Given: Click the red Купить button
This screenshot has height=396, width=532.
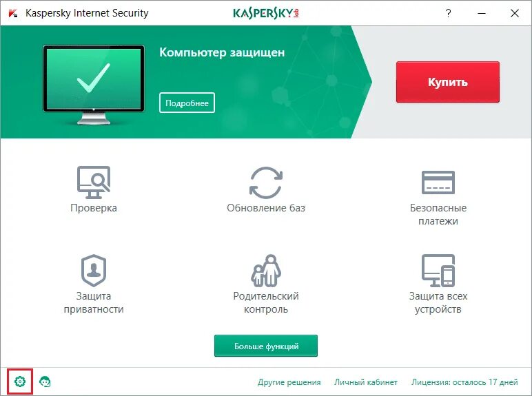Looking at the screenshot, I should [x=448, y=82].
